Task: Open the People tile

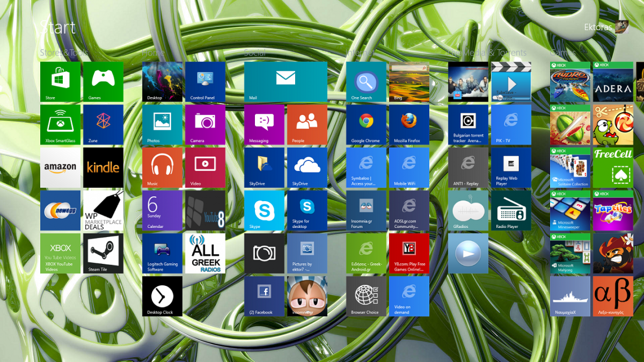Action: tap(307, 124)
